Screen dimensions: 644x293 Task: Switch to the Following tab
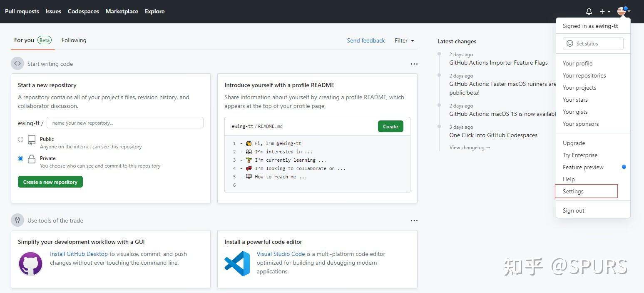click(74, 40)
